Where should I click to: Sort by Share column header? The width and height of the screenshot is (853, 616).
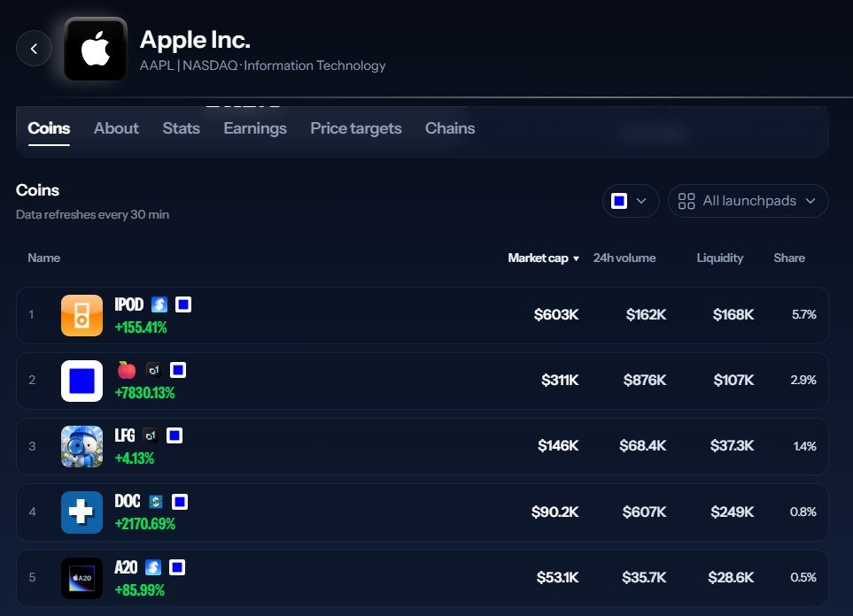[x=789, y=258]
